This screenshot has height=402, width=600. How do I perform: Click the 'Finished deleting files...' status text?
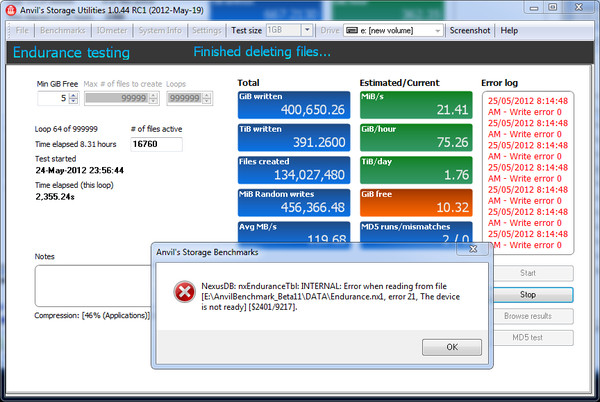point(262,52)
